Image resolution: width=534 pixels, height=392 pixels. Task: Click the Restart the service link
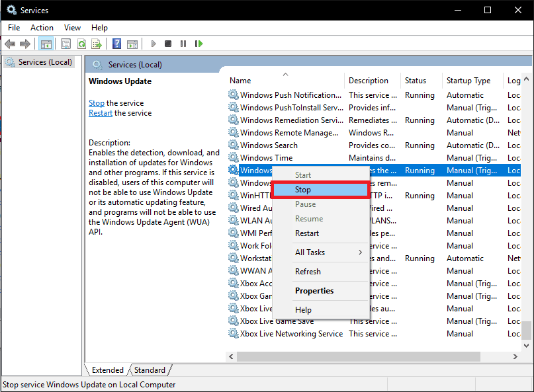click(x=101, y=113)
